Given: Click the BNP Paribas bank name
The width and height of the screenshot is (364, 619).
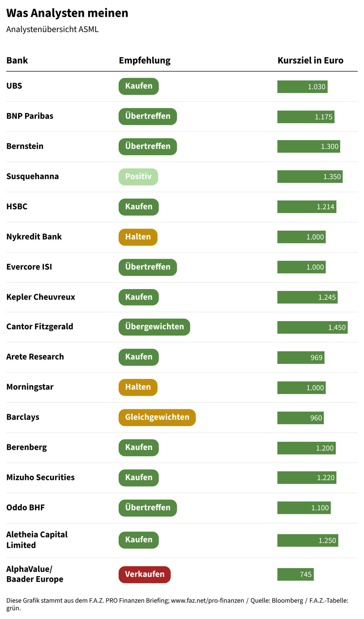Looking at the screenshot, I should pyautogui.click(x=30, y=116).
